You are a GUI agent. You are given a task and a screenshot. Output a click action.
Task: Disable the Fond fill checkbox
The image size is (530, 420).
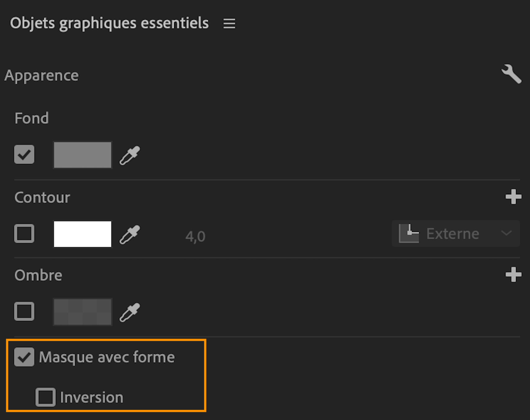coord(24,154)
